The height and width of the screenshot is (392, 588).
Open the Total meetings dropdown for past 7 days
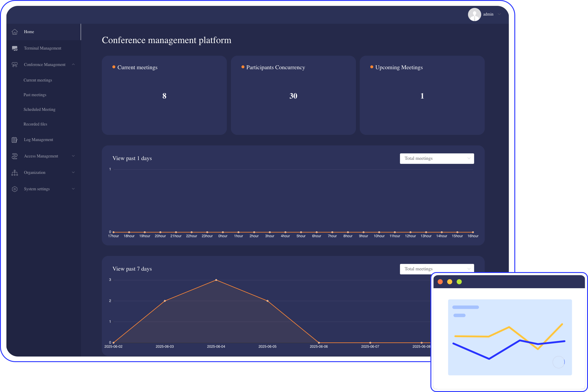pyautogui.click(x=437, y=269)
